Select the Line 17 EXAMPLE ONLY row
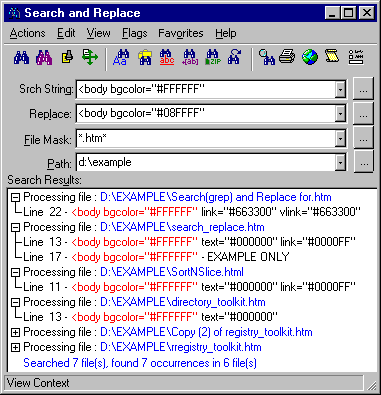 point(156,257)
